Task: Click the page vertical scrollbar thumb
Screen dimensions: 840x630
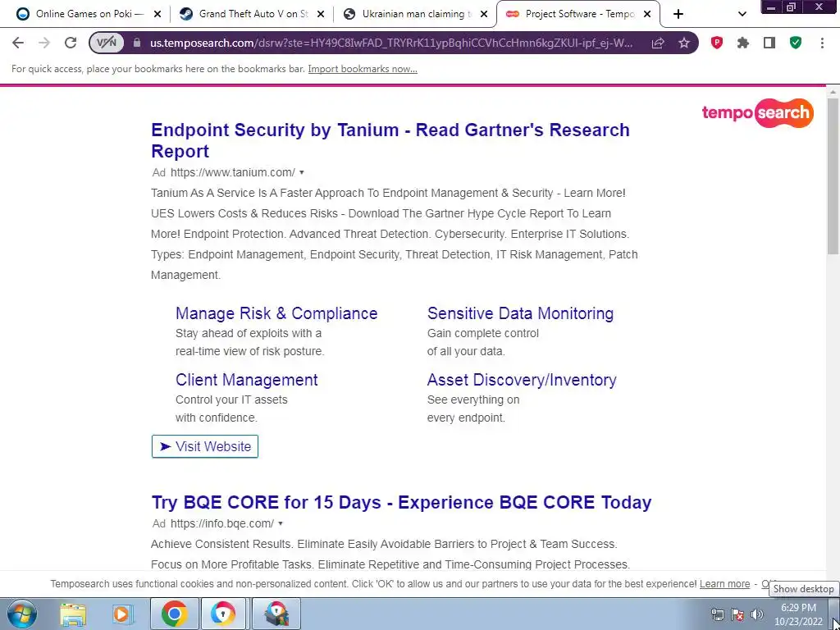Action: (833, 177)
